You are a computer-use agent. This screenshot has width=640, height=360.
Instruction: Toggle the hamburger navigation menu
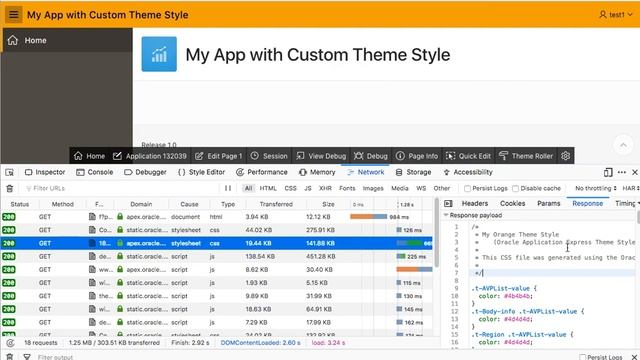[x=13, y=15]
